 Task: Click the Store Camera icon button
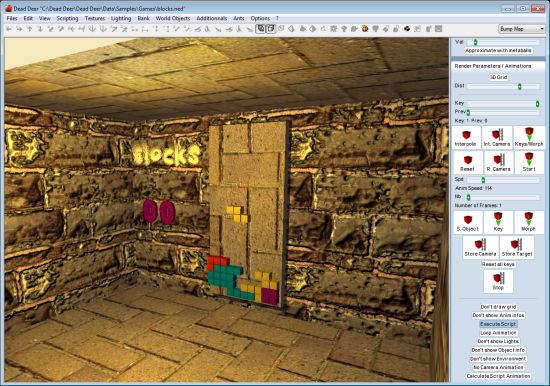480,248
